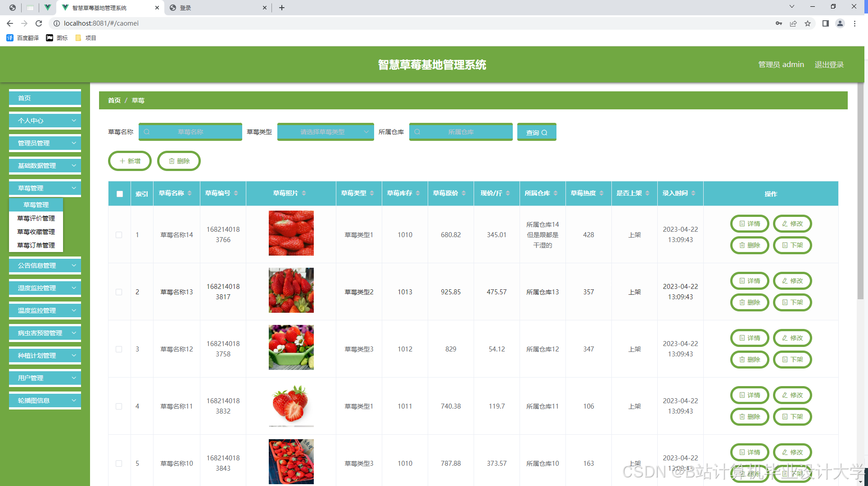868x486 pixels.
Task: Click the 退出登录 link
Action: pyautogui.click(x=829, y=64)
